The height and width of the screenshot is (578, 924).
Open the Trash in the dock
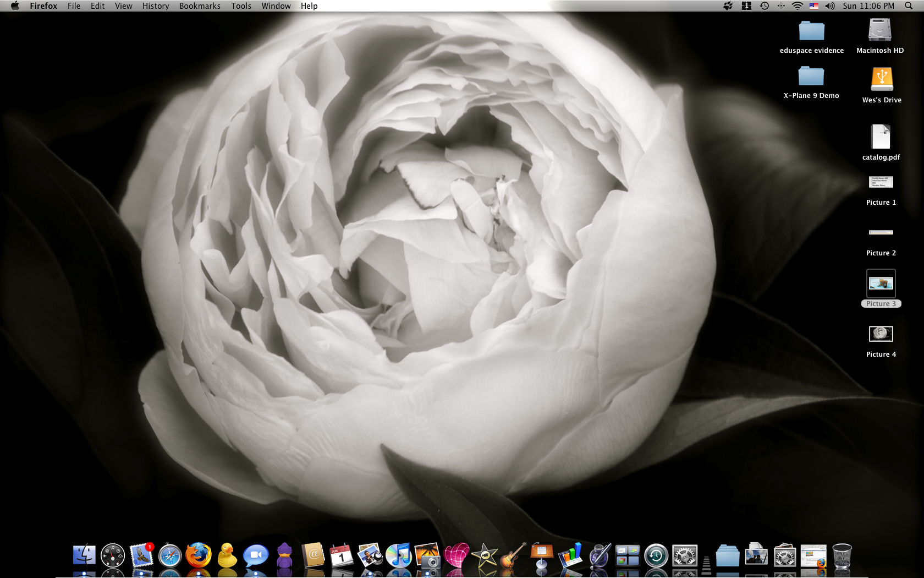pos(842,555)
